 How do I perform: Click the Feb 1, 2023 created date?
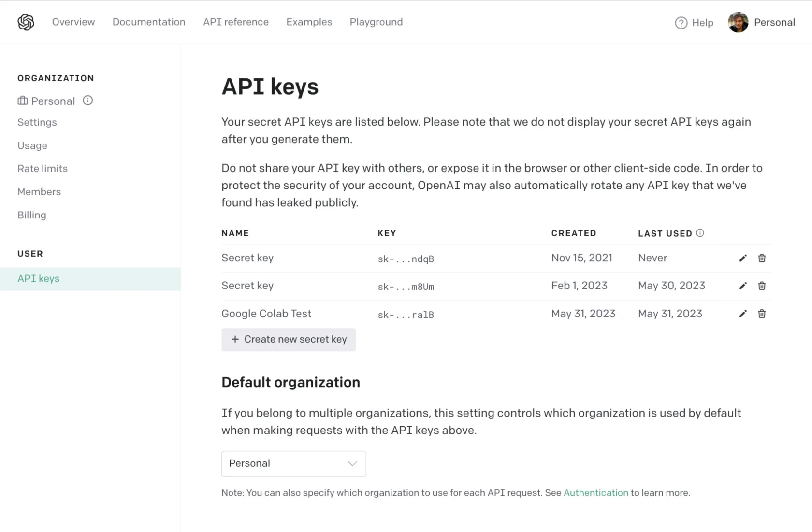click(580, 286)
